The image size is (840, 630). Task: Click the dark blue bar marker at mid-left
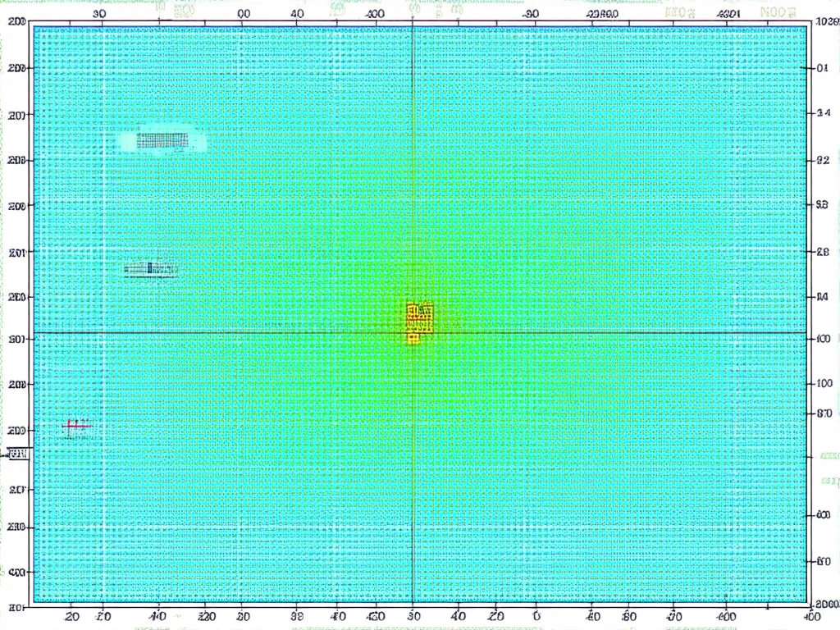tap(150, 268)
